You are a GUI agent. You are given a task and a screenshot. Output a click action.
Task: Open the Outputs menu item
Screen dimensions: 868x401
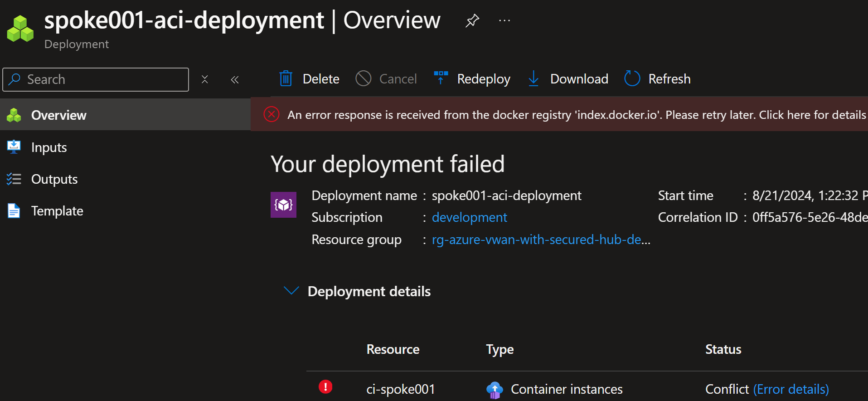click(x=126, y=179)
